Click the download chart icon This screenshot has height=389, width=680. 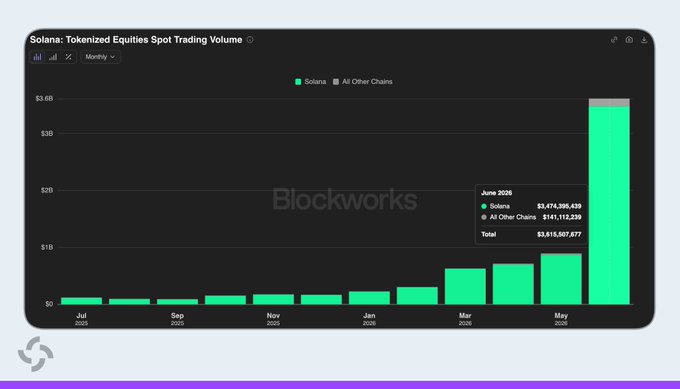click(644, 39)
